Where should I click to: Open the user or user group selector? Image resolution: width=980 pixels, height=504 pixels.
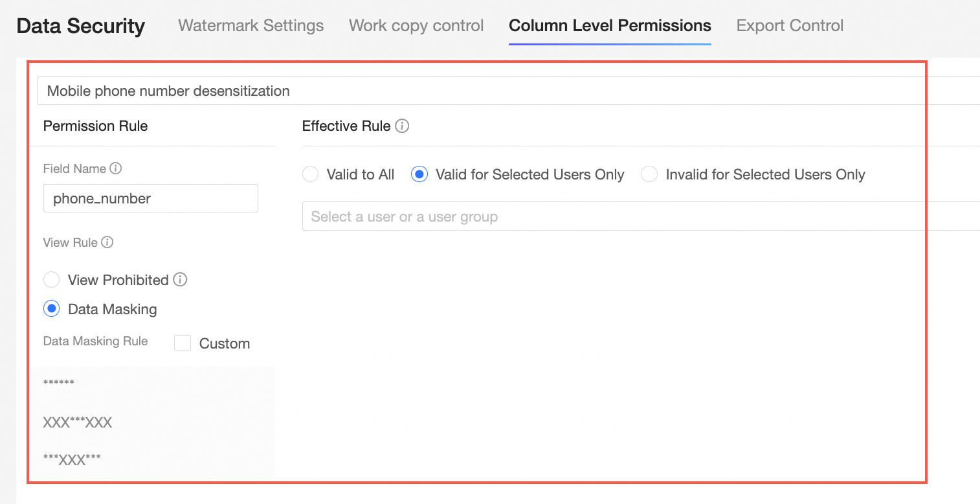641,216
